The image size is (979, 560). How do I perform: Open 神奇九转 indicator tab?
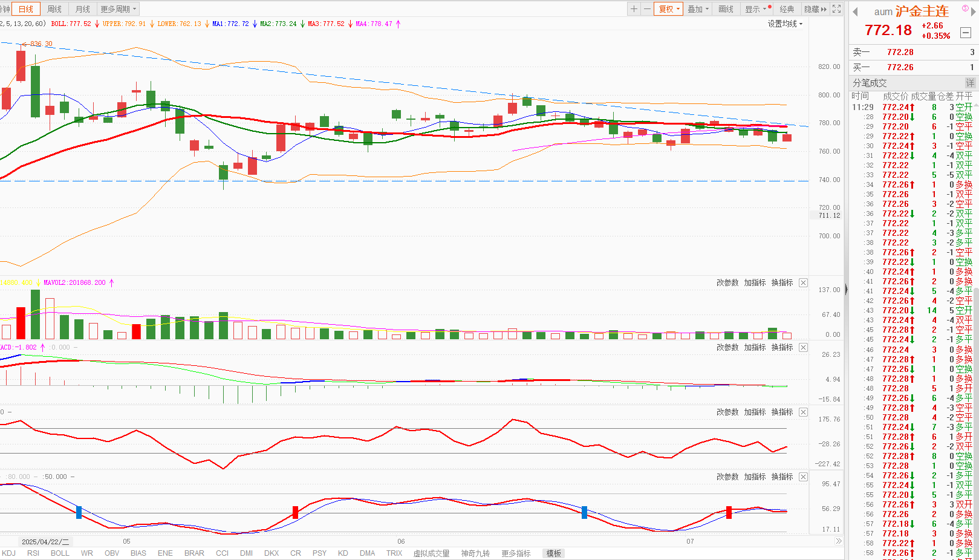[x=475, y=553]
